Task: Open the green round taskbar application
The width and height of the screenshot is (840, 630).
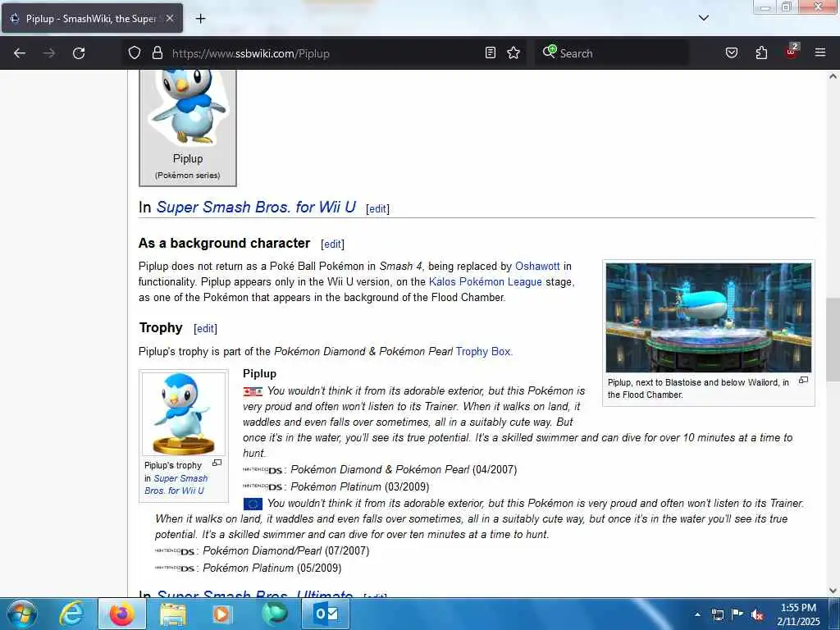Action: pyautogui.click(x=275, y=614)
